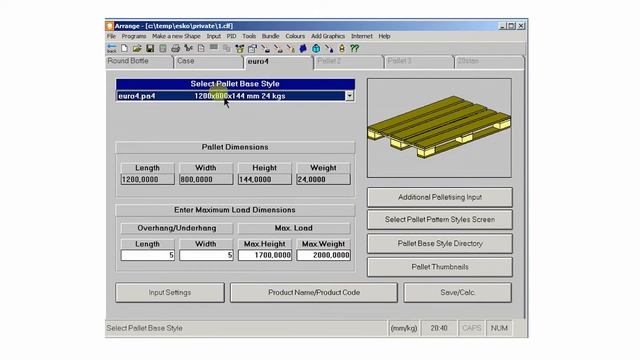Image resolution: width=640 pixels, height=360 pixels.
Task: Click the blue shape icon in toolbar
Action: [303, 49]
